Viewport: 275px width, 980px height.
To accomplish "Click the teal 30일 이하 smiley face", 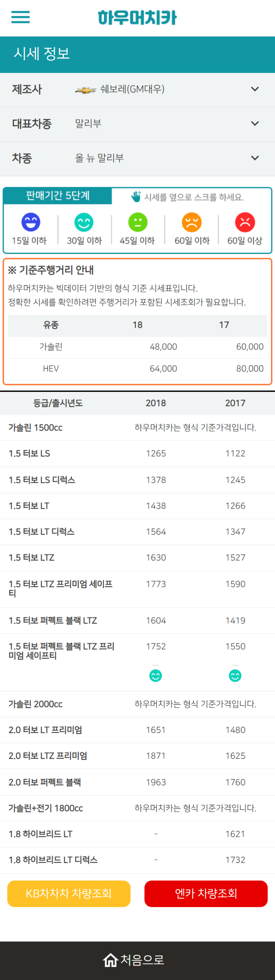I will (x=84, y=222).
